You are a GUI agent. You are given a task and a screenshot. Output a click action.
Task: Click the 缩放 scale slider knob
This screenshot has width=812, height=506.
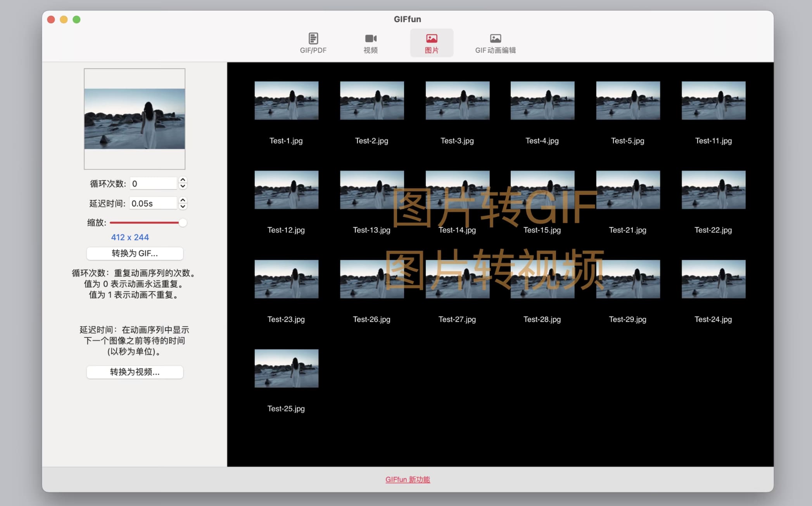(182, 223)
